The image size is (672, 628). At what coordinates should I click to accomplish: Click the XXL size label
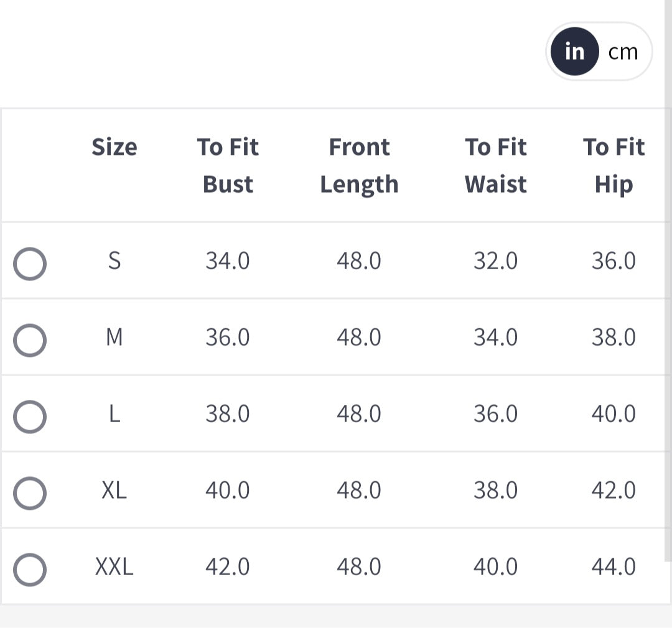114,566
